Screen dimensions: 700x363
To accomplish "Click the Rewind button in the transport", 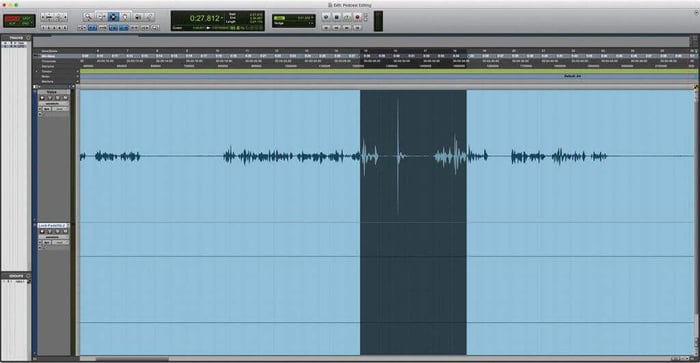I will [336, 27].
